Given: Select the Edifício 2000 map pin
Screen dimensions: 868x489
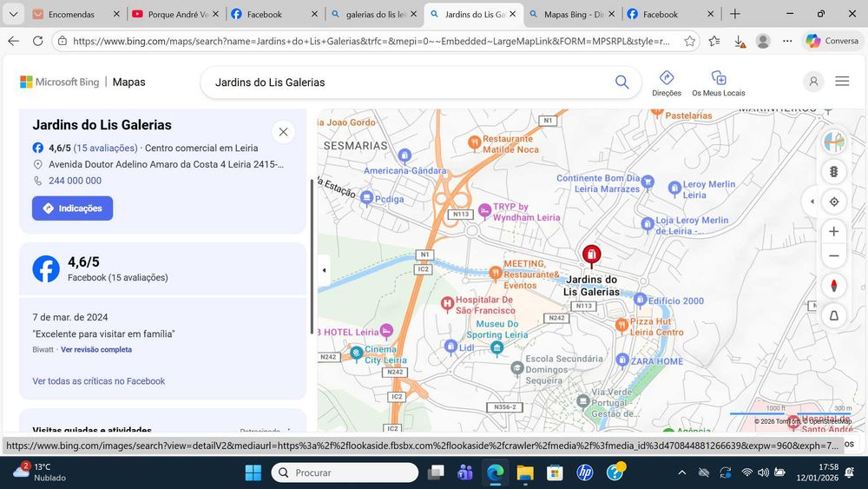Looking at the screenshot, I should coord(640,301).
